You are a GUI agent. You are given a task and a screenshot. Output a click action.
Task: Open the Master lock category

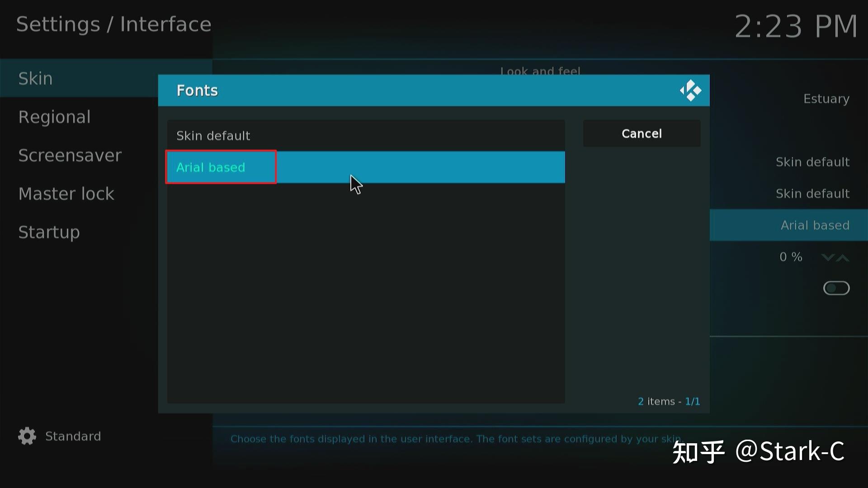coord(66,194)
